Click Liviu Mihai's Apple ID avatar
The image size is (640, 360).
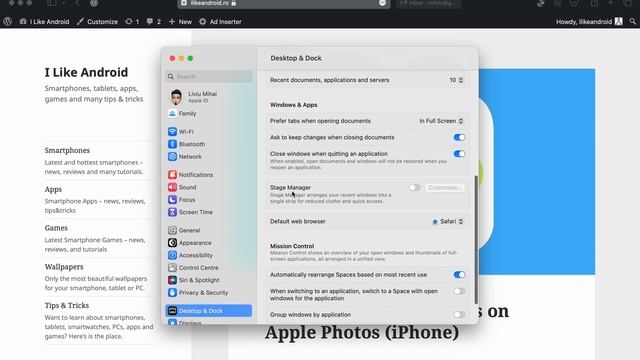(x=176, y=97)
